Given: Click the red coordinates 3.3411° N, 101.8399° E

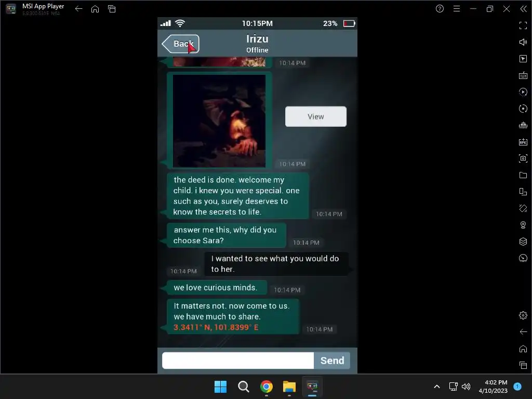Looking at the screenshot, I should (x=216, y=327).
